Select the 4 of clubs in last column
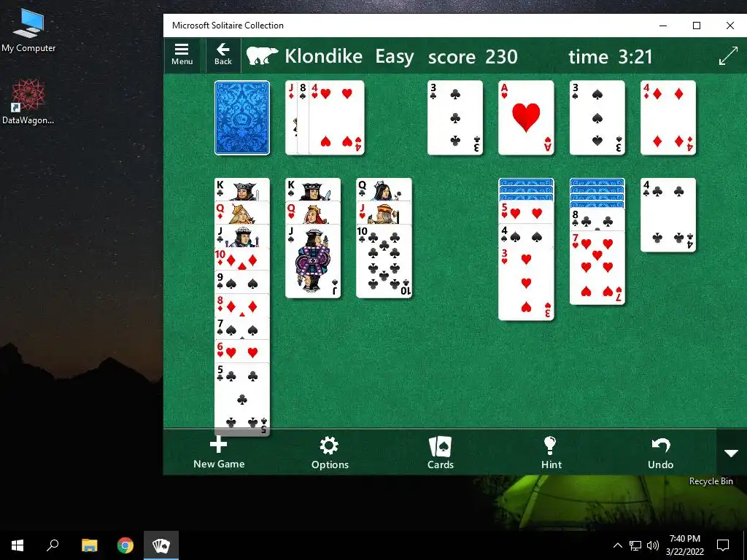Image resolution: width=747 pixels, height=560 pixels. pyautogui.click(x=668, y=215)
